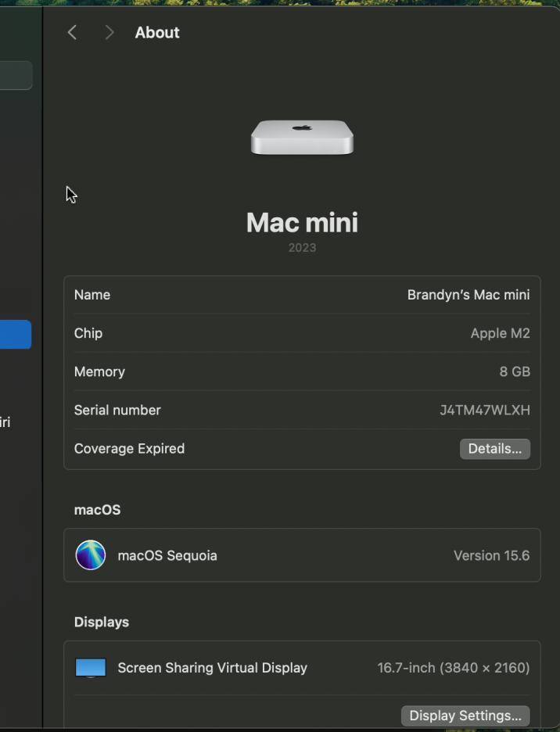Click the Mac mini device image

coord(302,138)
